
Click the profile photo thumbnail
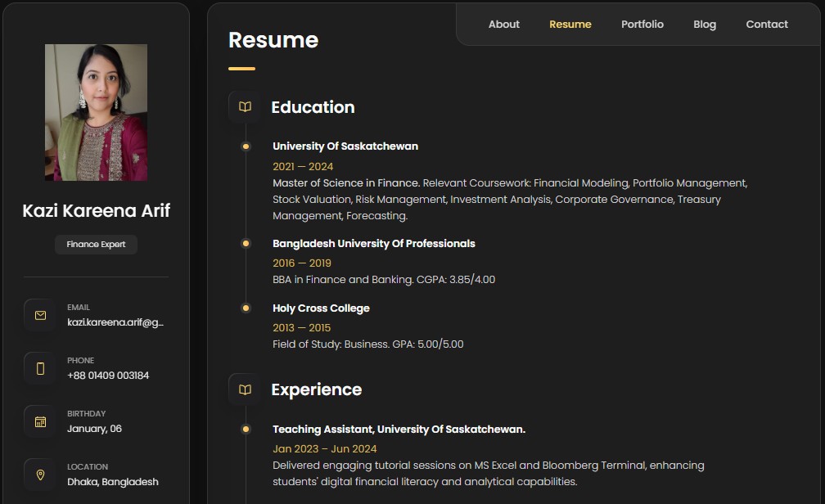pyautogui.click(x=96, y=112)
